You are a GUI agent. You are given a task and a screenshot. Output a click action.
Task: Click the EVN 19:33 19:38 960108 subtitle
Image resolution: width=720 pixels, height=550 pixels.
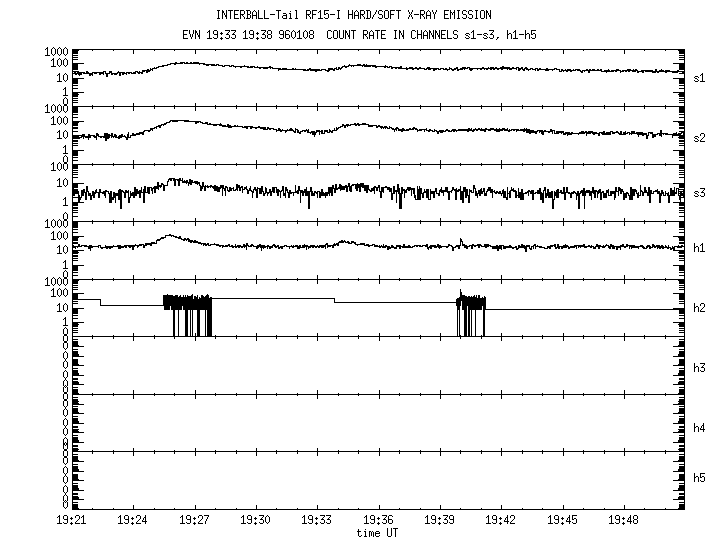click(368, 34)
